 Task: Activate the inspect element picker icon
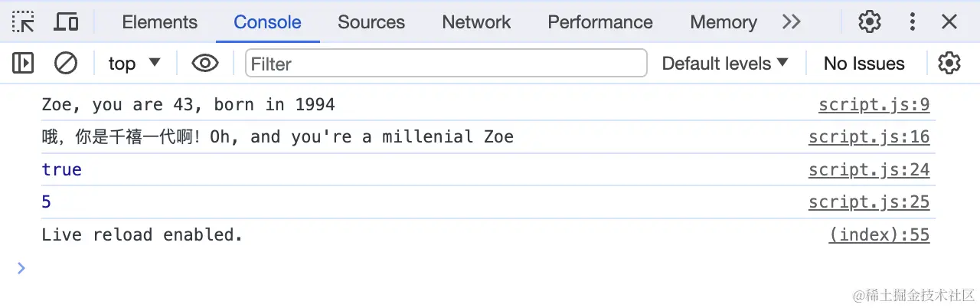(23, 21)
